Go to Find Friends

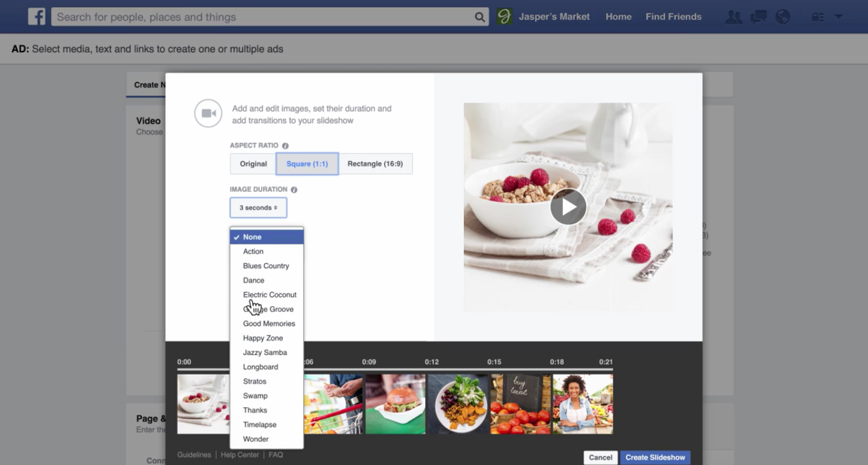point(674,17)
